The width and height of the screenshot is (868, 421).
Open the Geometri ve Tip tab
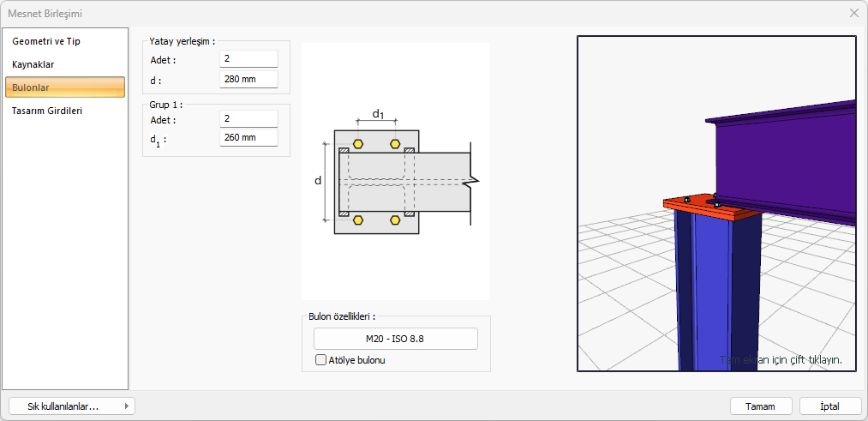click(x=46, y=41)
